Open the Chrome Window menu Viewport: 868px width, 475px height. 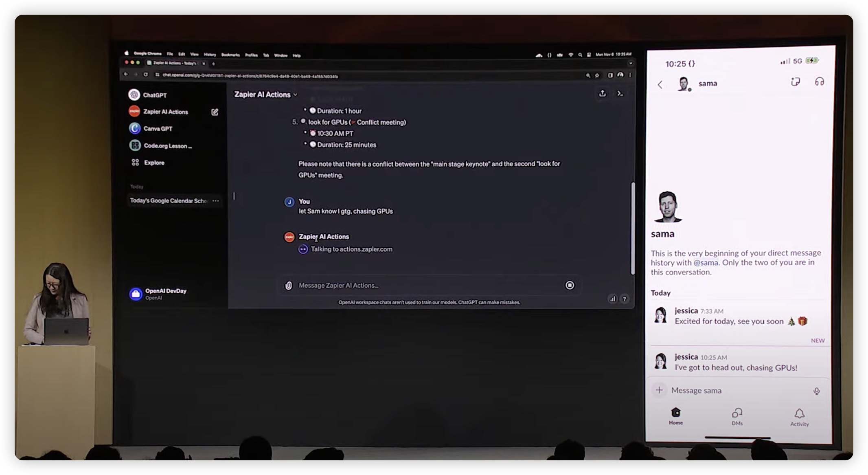click(x=281, y=55)
